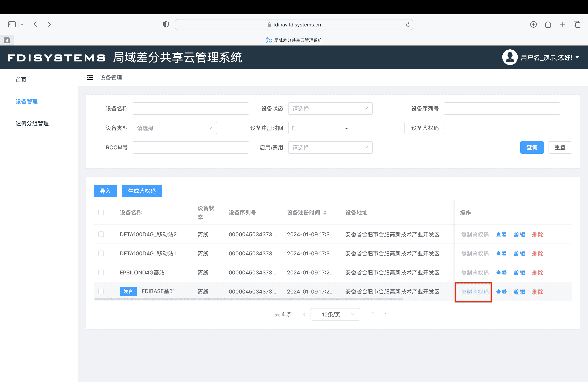Click the 生成鉴权码 button
Image resolution: width=588 pixels, height=382 pixels.
[x=142, y=191]
